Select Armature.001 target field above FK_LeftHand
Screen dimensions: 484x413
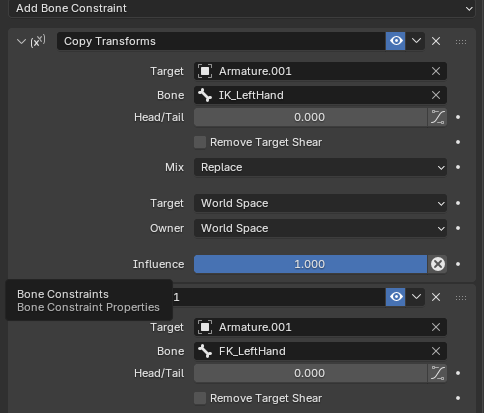[x=320, y=327]
